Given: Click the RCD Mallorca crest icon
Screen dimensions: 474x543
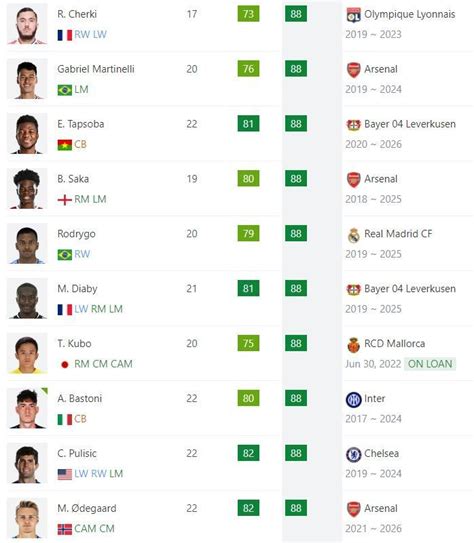Looking at the screenshot, I should click(x=354, y=345).
